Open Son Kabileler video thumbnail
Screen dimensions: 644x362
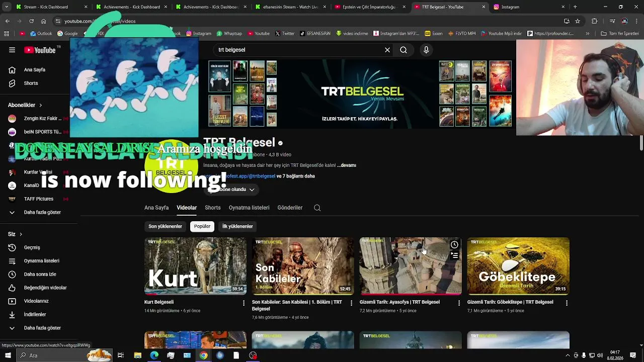point(303,265)
